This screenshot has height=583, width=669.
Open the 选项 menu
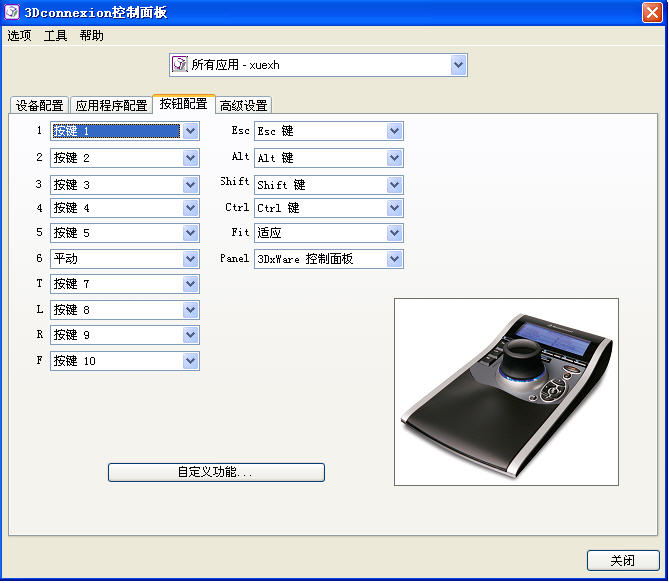pyautogui.click(x=19, y=35)
